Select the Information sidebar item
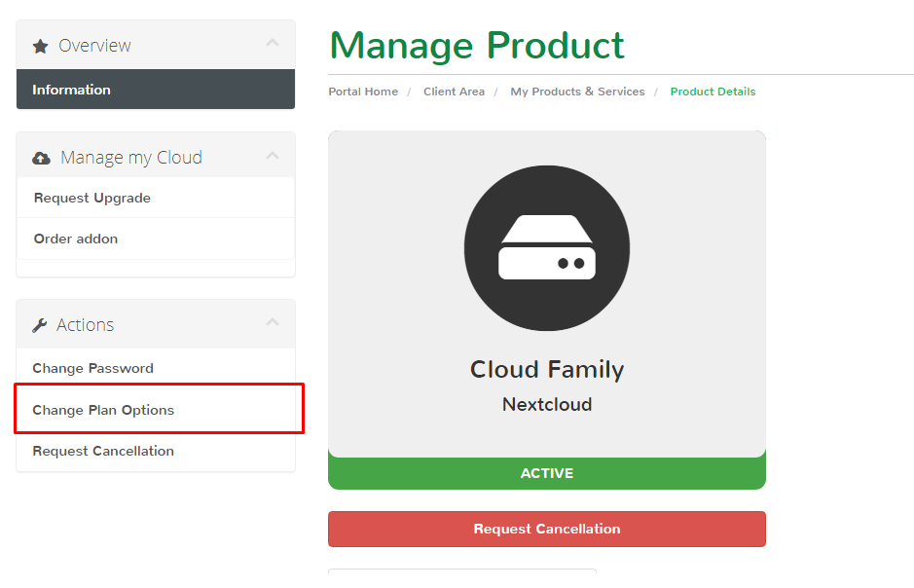This screenshot has width=914, height=588. [x=156, y=90]
